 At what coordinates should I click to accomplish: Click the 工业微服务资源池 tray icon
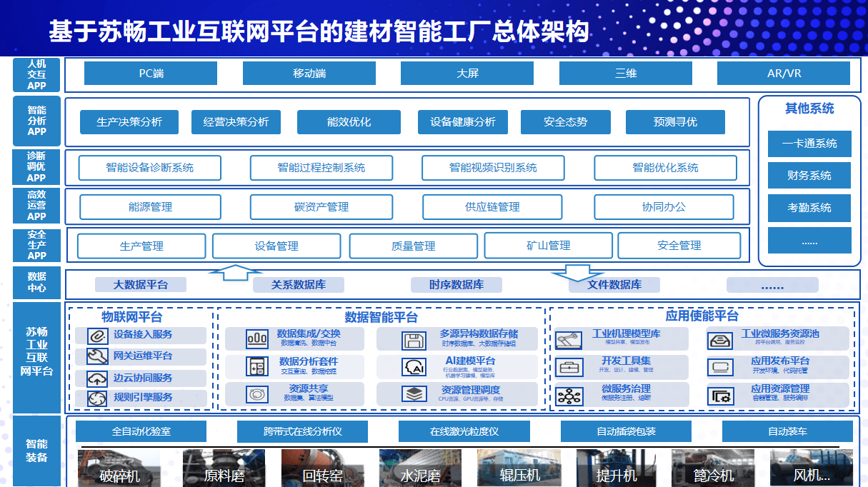point(719,341)
